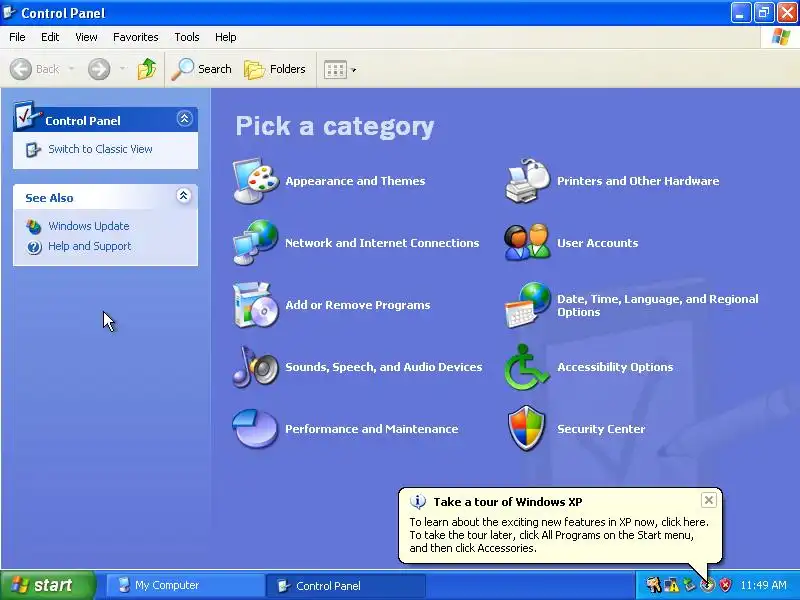
Task: Open Add or Remove Programs box icon
Action: click(256, 305)
